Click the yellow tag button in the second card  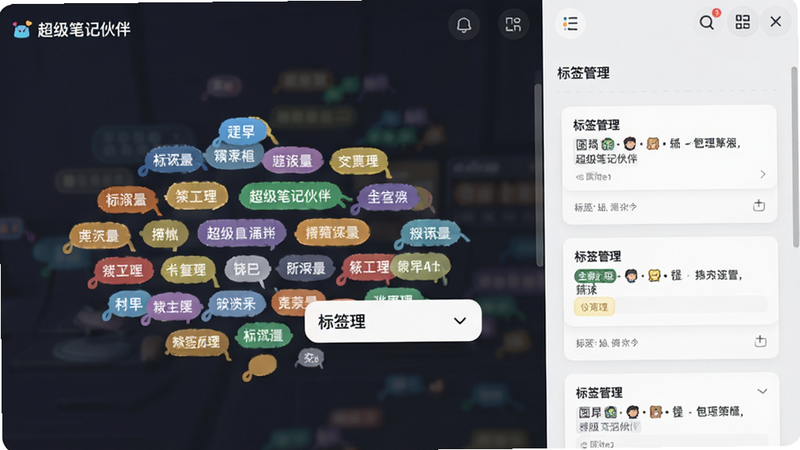(x=594, y=307)
